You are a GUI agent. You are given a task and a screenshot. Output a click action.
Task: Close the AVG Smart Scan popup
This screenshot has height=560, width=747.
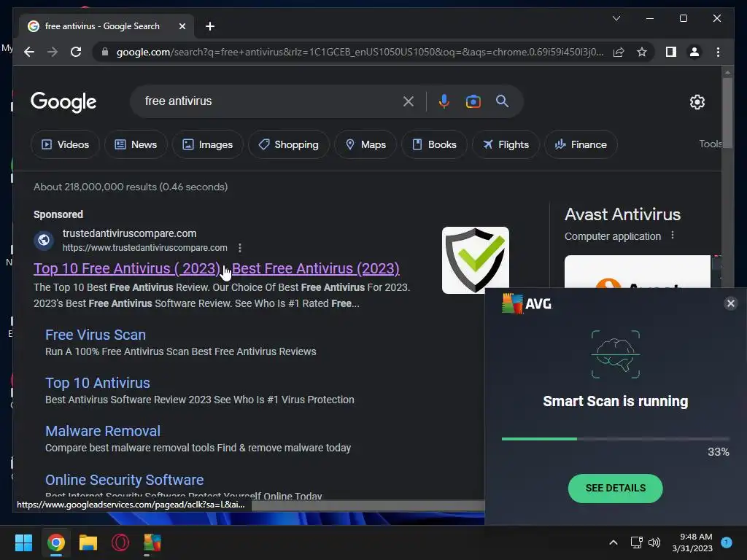(730, 303)
